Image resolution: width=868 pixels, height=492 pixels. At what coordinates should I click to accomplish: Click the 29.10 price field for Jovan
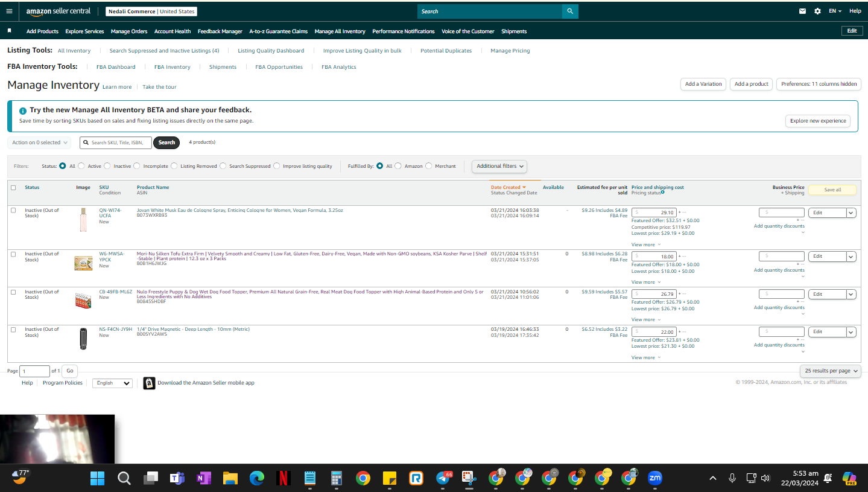pyautogui.click(x=654, y=212)
